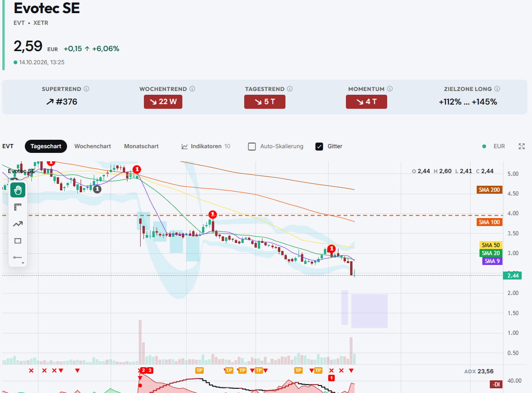
Task: View the MOMENTUM info icon
Action: (390, 89)
